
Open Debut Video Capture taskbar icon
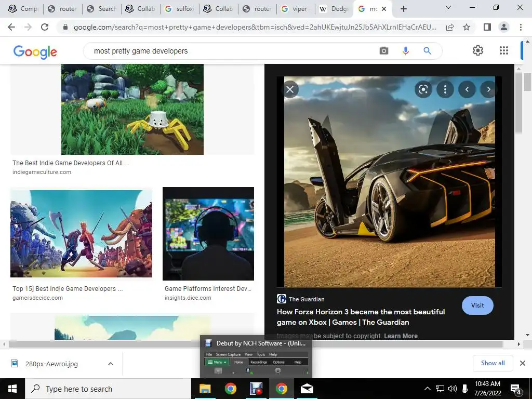coord(256,389)
